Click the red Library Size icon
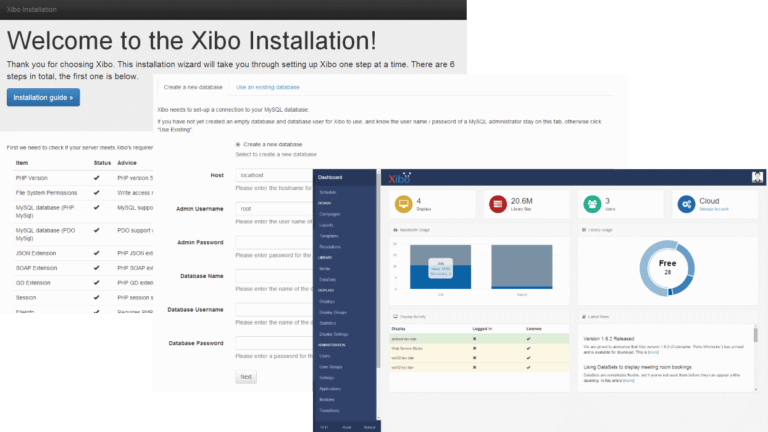 pyautogui.click(x=496, y=204)
